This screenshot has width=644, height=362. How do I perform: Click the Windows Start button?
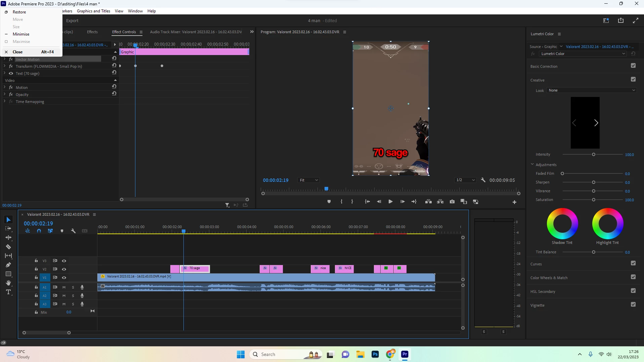pos(241,354)
